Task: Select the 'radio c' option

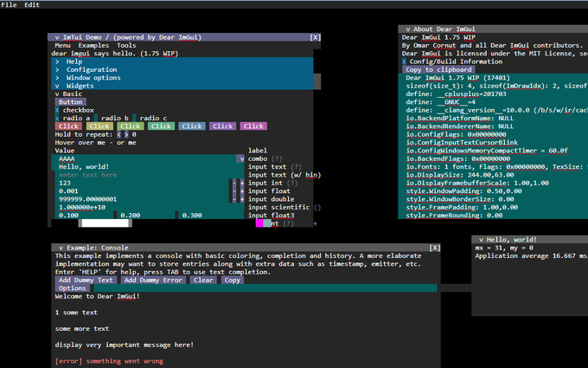Action: 134,119
